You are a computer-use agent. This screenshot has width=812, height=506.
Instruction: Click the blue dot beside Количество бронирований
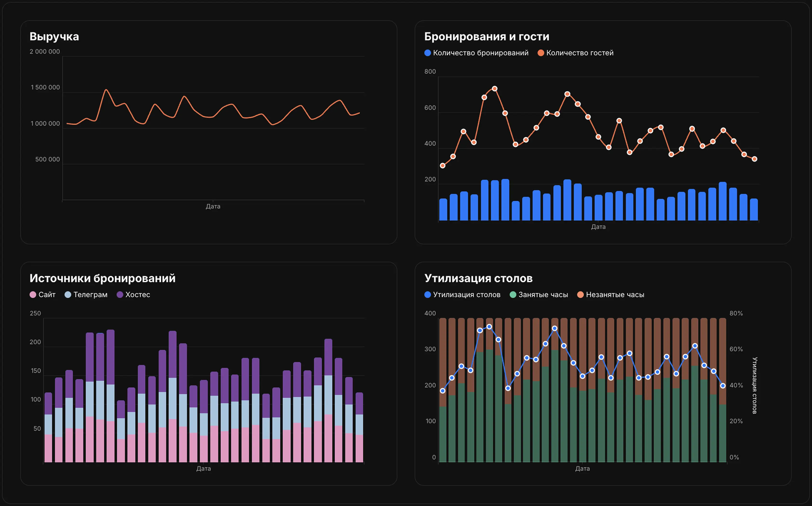[428, 53]
